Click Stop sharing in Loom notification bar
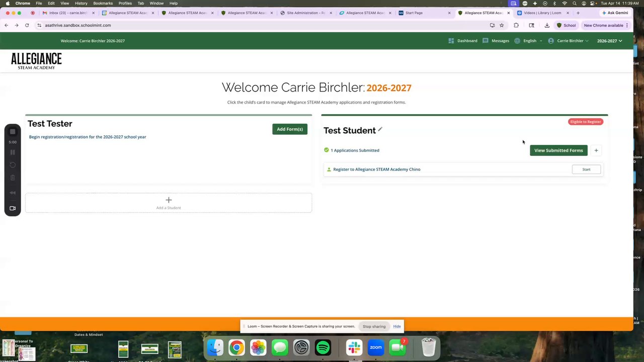This screenshot has height=362, width=644. click(x=374, y=326)
